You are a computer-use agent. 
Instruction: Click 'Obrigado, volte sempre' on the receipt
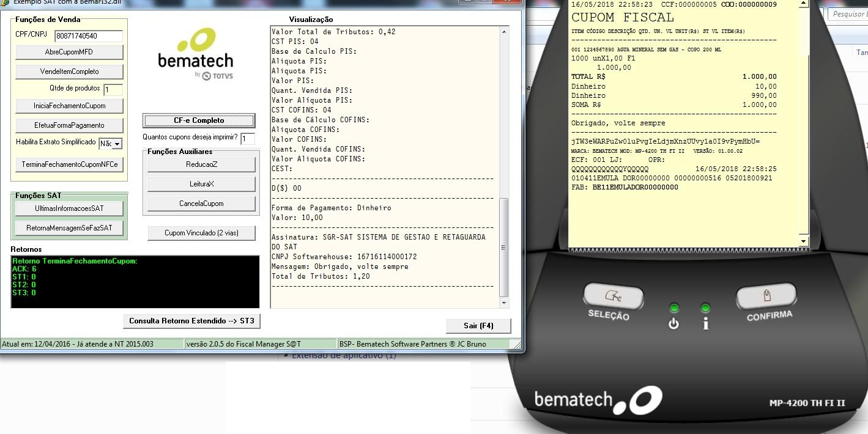(618, 123)
